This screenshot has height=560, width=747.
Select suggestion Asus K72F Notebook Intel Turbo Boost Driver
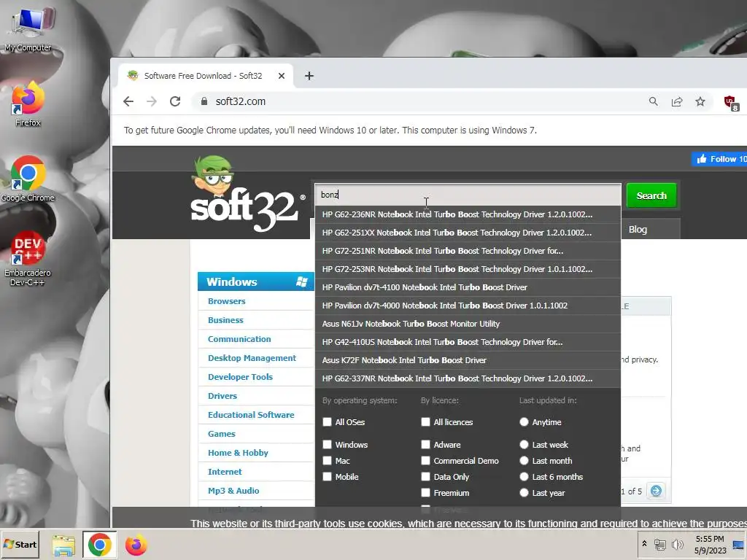[468, 360]
